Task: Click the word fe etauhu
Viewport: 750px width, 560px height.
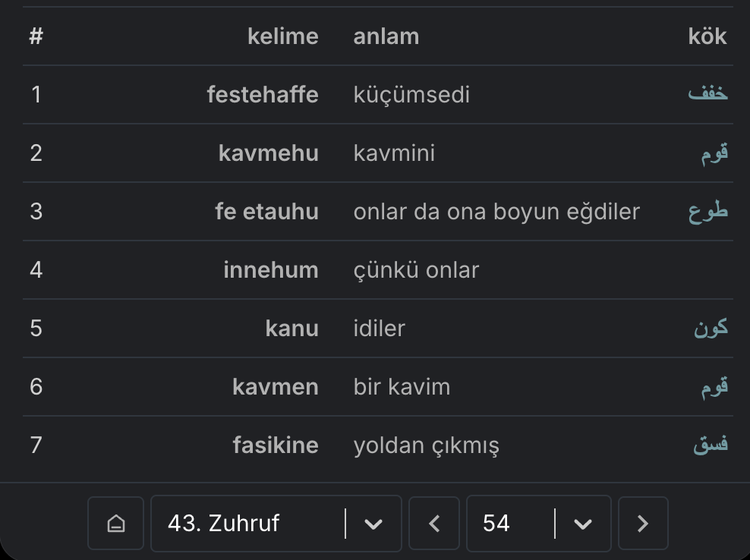Action: [x=266, y=212]
